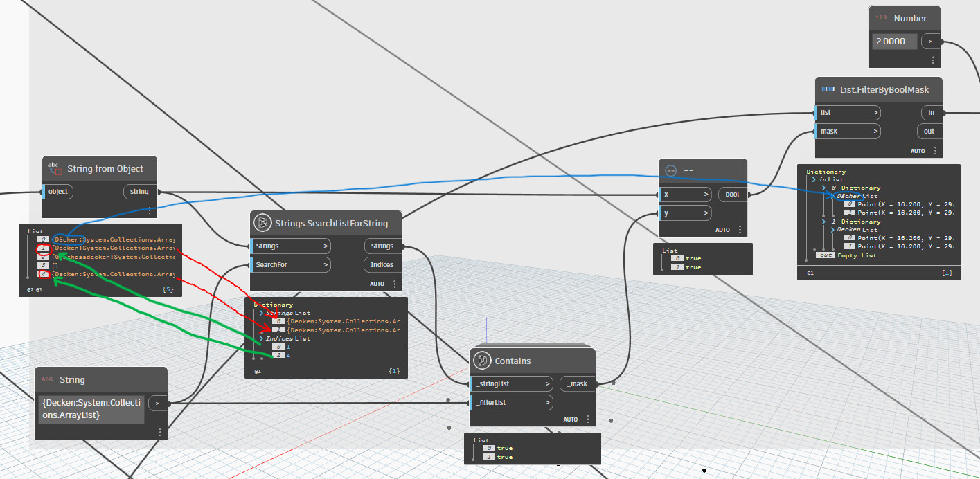Click the three-dot options icon on the == node
This screenshot has width=980, height=479.
[740, 229]
